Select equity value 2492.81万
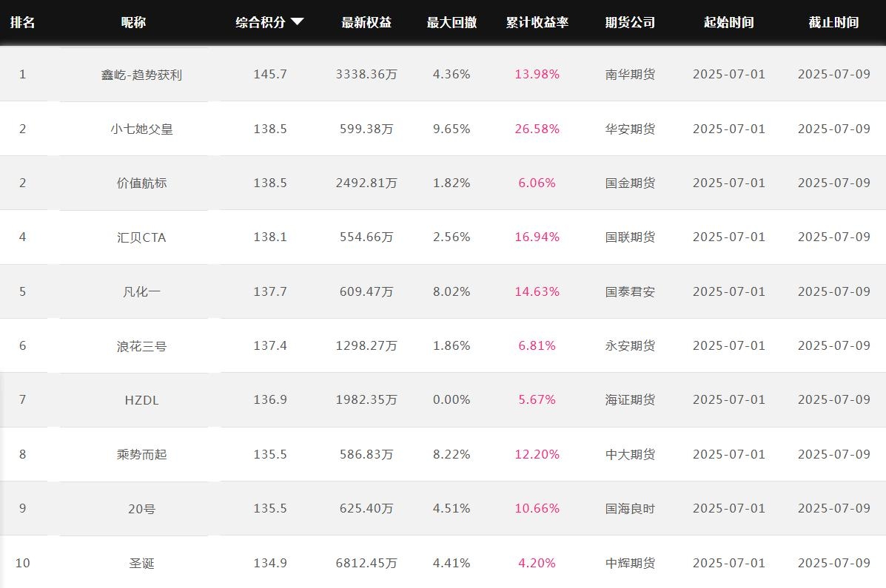This screenshot has width=886, height=588. (366, 183)
